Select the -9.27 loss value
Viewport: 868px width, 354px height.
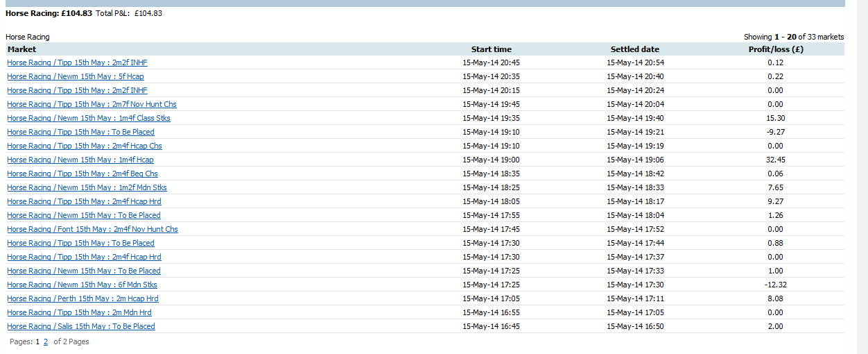[x=776, y=132]
